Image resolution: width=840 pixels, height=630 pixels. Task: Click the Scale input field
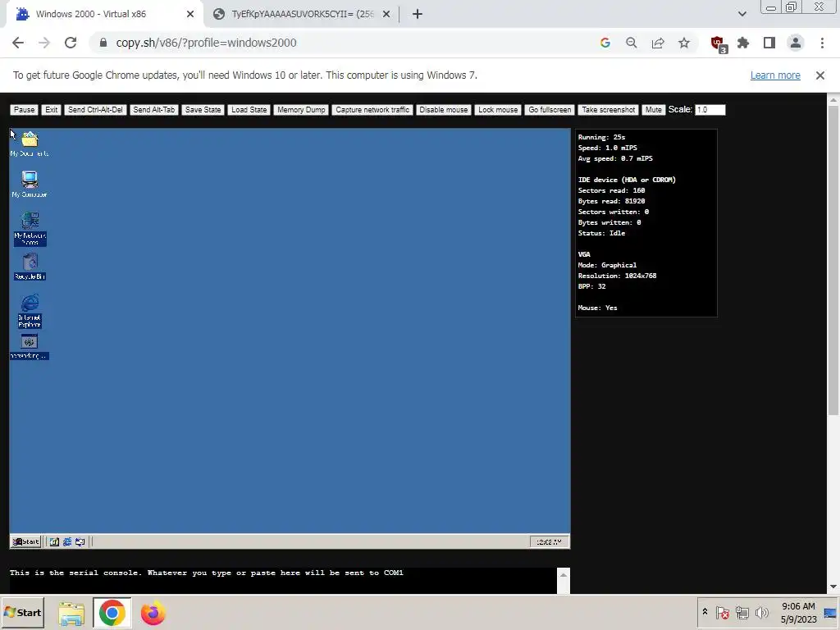(710, 110)
